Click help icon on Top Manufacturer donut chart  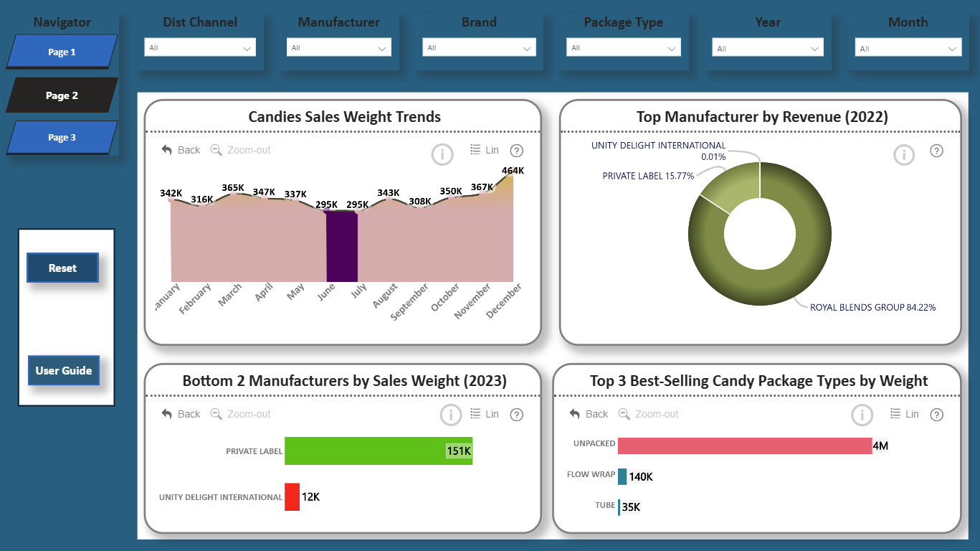click(936, 151)
